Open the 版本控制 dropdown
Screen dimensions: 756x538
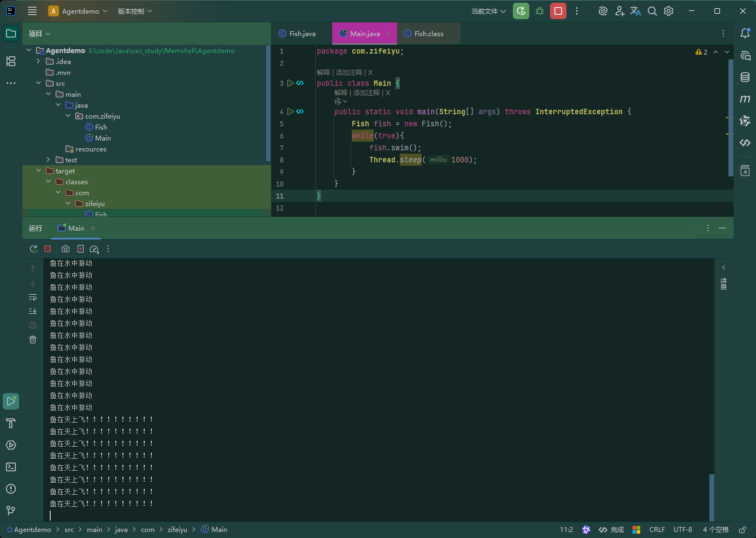135,11
